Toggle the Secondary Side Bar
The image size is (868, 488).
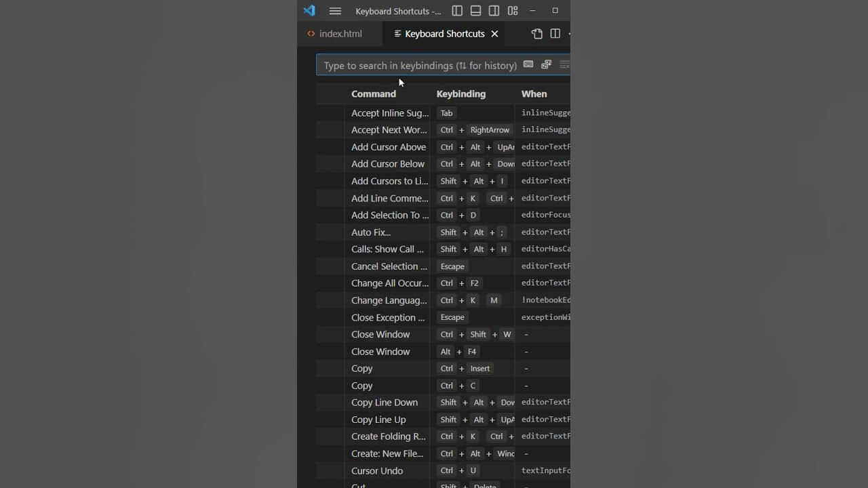tap(494, 11)
